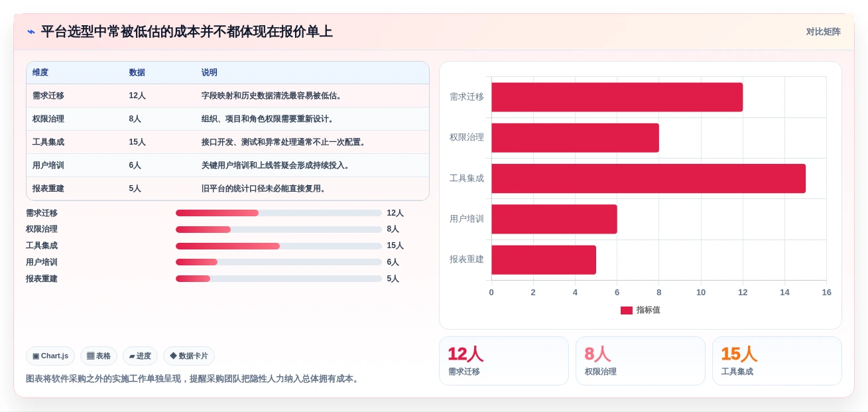Select the 进度 tag chip
Viewport: 868px width, 412px height.
click(140, 356)
